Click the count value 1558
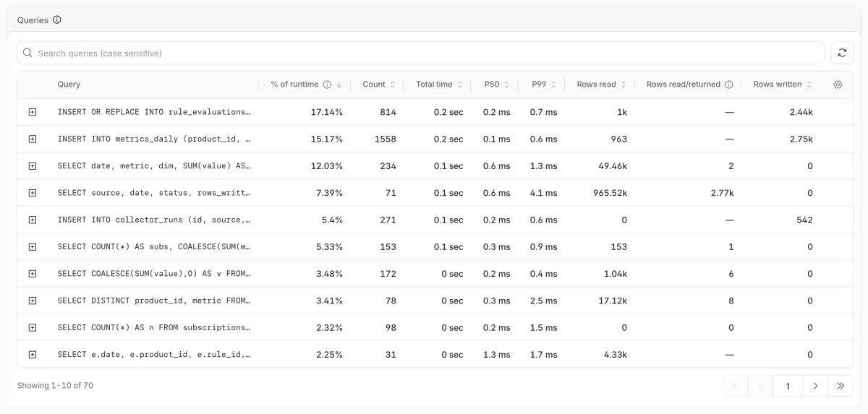The width and height of the screenshot is (868, 414). 386,139
